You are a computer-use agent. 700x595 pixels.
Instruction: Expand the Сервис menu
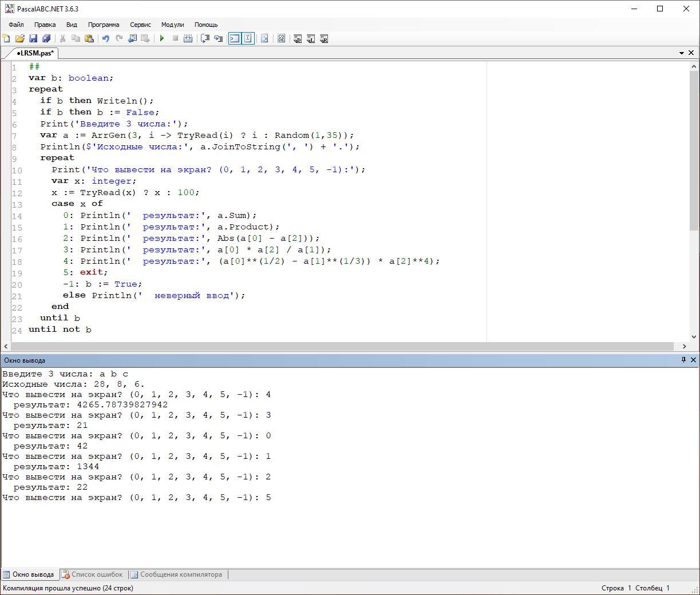pyautogui.click(x=140, y=25)
